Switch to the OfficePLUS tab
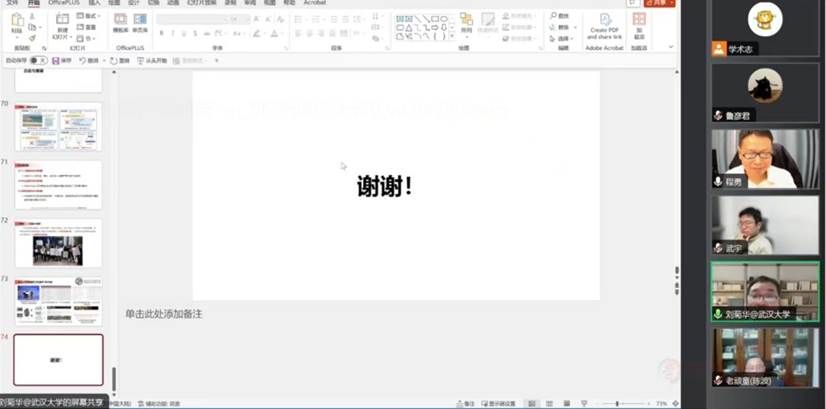The width and height of the screenshot is (826, 409). (x=64, y=3)
